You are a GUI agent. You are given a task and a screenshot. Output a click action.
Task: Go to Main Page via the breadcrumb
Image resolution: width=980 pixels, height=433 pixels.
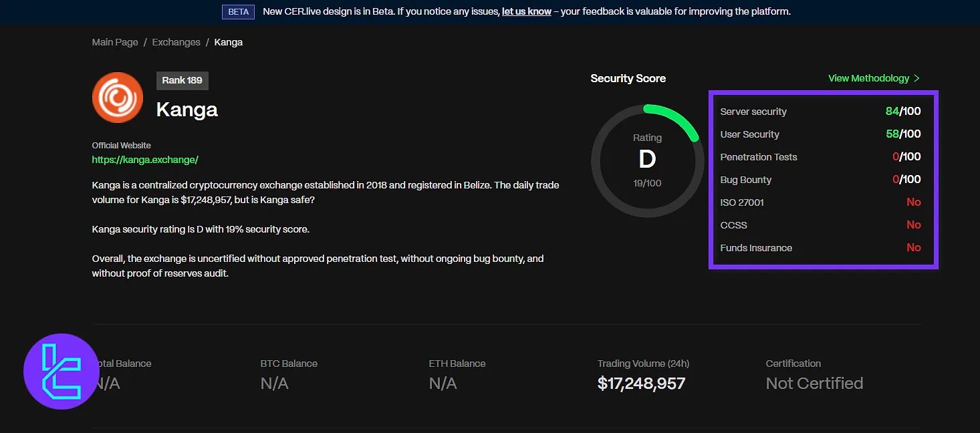[x=115, y=42]
